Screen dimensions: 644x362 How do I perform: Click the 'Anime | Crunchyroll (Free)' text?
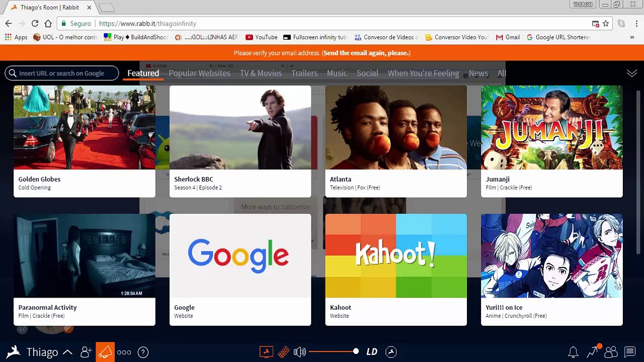pos(516,316)
